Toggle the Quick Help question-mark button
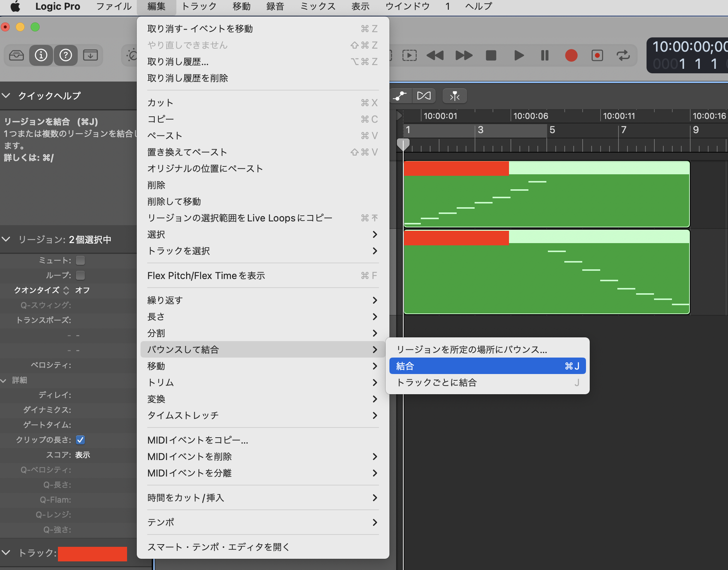This screenshot has height=570, width=728. coord(66,55)
